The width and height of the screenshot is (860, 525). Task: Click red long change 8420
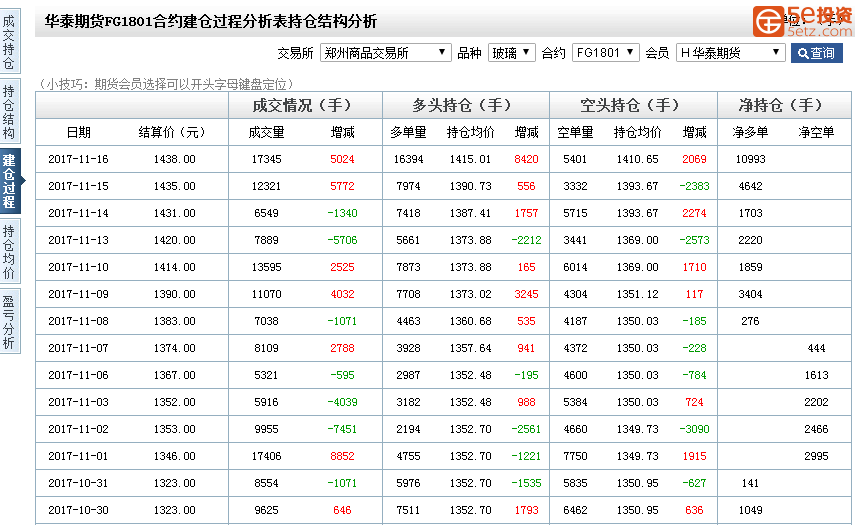tap(527, 159)
